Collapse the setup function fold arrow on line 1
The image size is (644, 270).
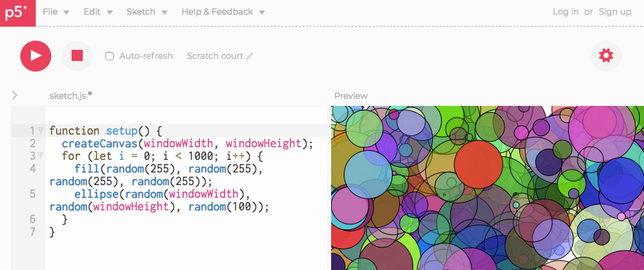point(41,130)
